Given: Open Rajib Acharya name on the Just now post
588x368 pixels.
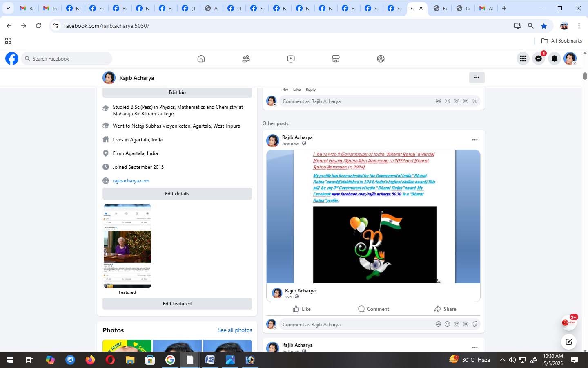Looking at the screenshot, I should coord(297,137).
